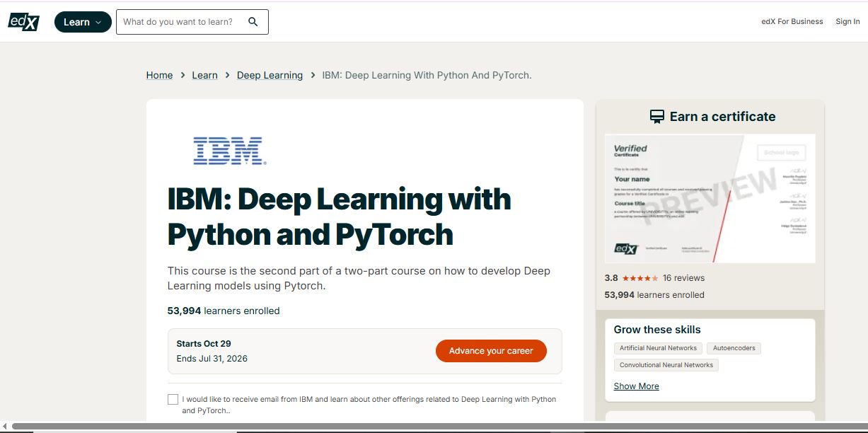This screenshot has height=433, width=868.
Task: Click the edX logo in the header
Action: [x=23, y=21]
